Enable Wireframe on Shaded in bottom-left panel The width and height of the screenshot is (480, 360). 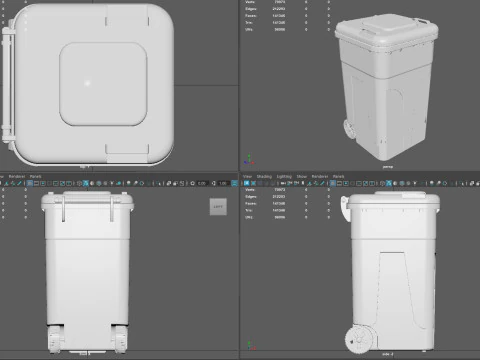(x=99, y=183)
